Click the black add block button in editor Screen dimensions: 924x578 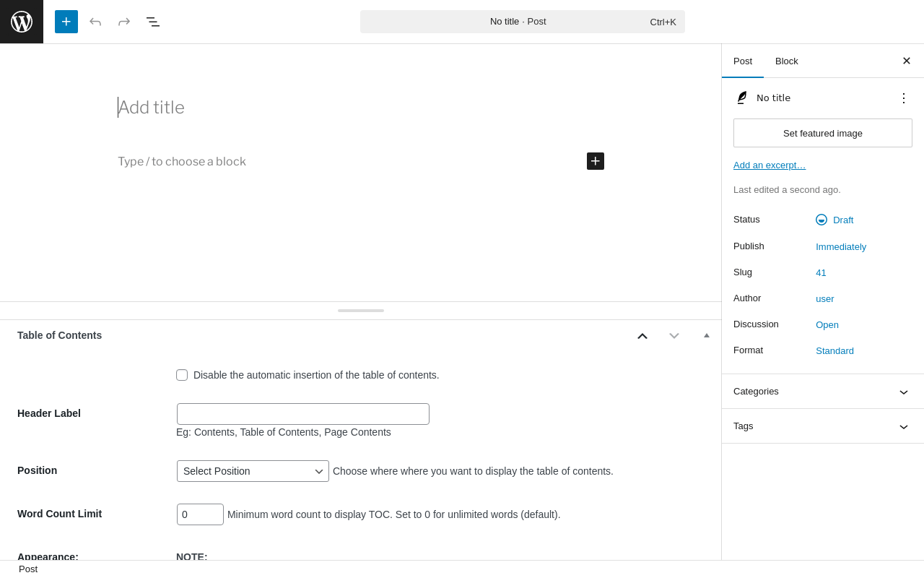(x=596, y=161)
